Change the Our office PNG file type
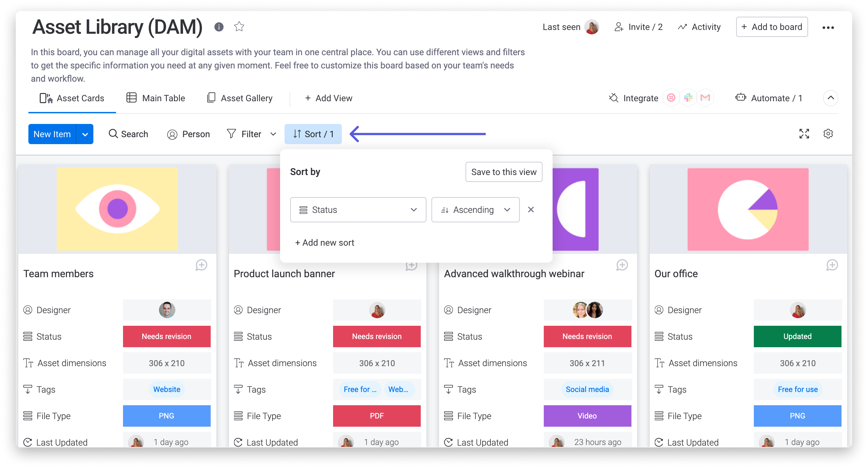The image size is (868, 468). 797,416
